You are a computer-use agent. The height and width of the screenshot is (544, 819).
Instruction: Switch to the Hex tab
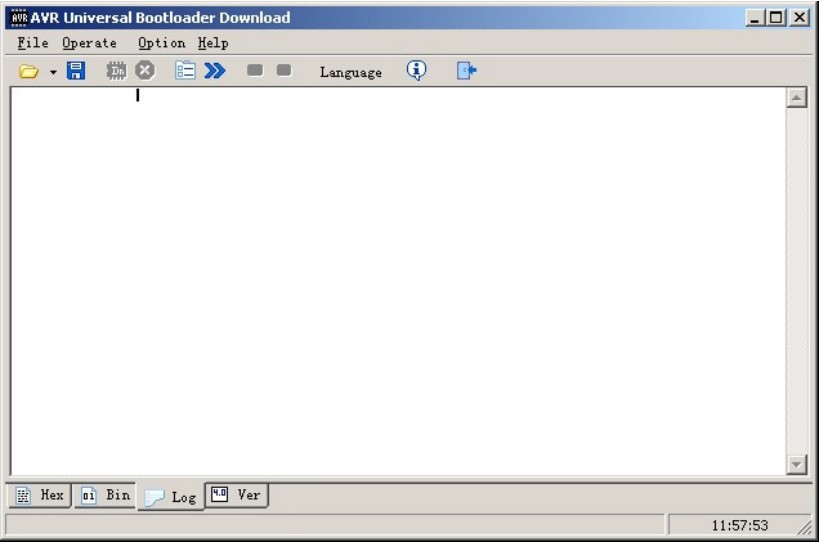click(41, 495)
